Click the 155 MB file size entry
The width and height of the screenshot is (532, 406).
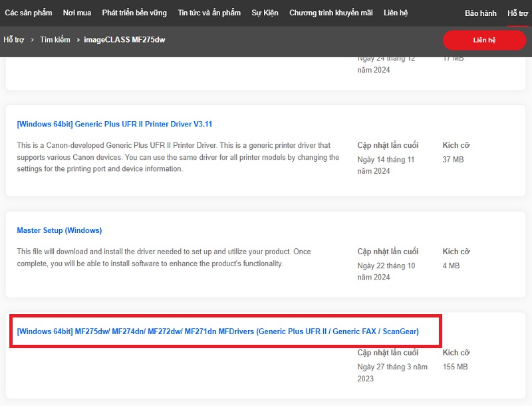pos(456,367)
